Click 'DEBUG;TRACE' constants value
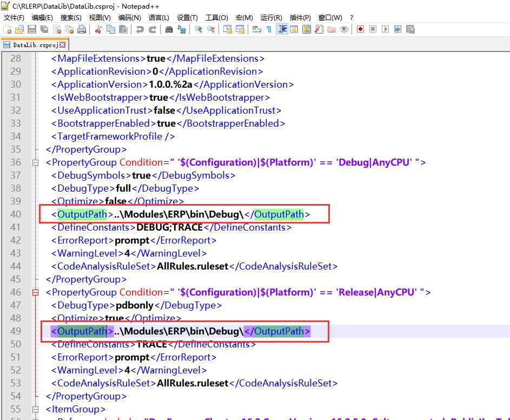 tap(169, 227)
